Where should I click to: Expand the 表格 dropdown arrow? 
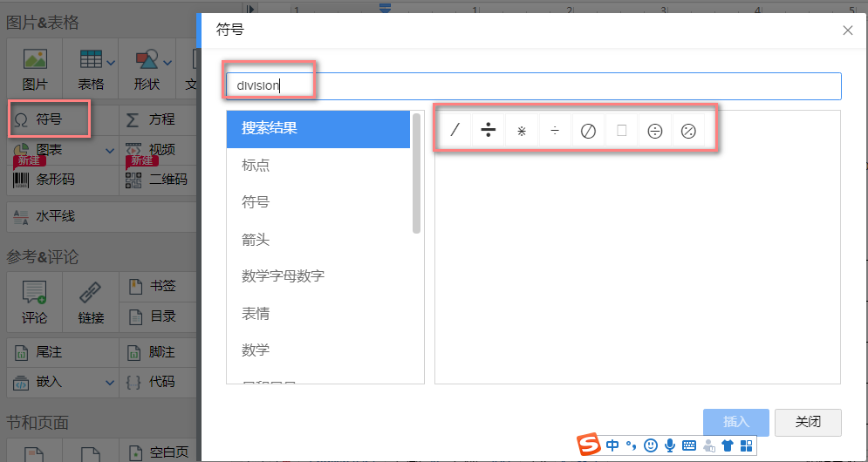click(x=111, y=63)
